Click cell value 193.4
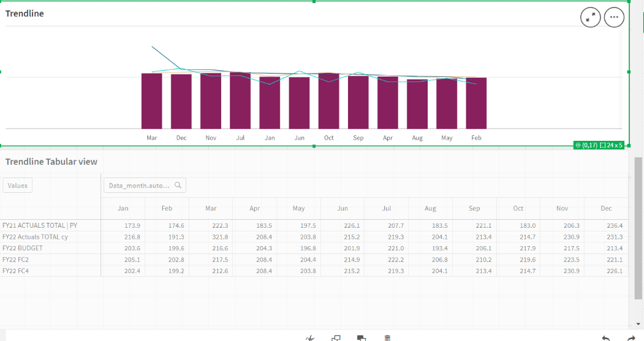 [x=440, y=248]
